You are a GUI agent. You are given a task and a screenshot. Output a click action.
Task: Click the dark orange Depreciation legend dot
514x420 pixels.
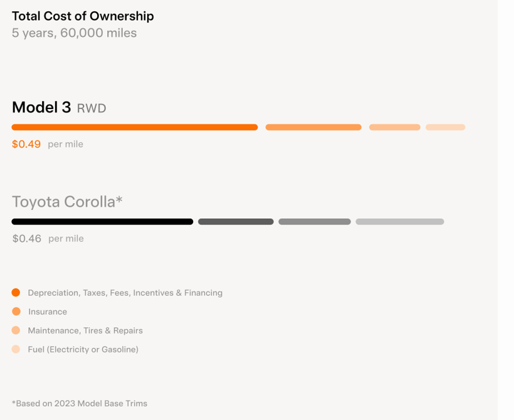[16, 293]
